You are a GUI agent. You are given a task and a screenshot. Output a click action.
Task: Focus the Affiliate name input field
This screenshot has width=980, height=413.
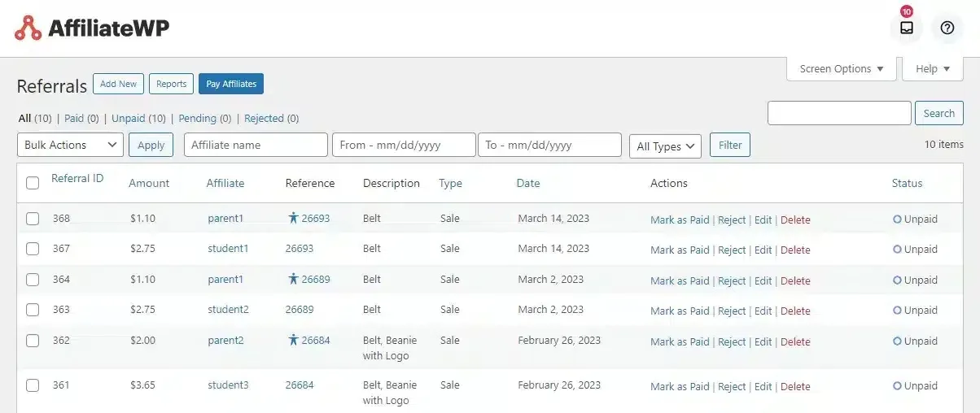[x=256, y=145]
